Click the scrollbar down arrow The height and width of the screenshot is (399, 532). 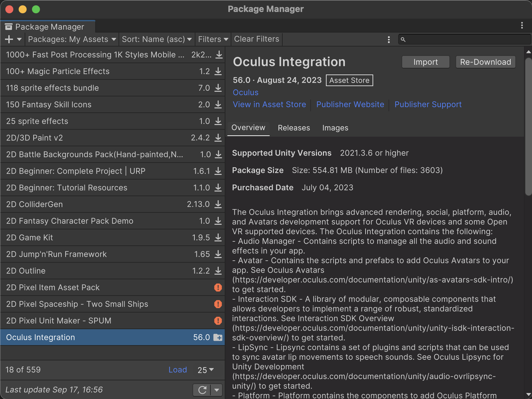(x=528, y=395)
